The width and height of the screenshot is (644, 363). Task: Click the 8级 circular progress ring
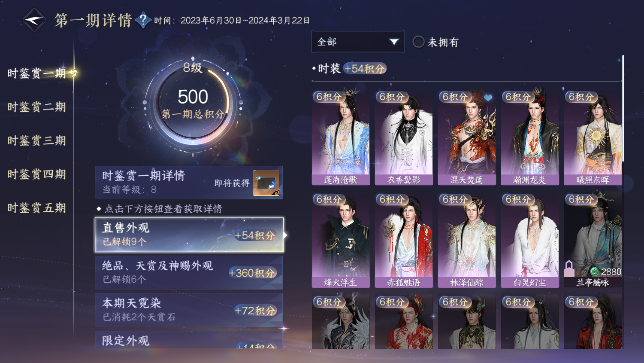tap(193, 103)
